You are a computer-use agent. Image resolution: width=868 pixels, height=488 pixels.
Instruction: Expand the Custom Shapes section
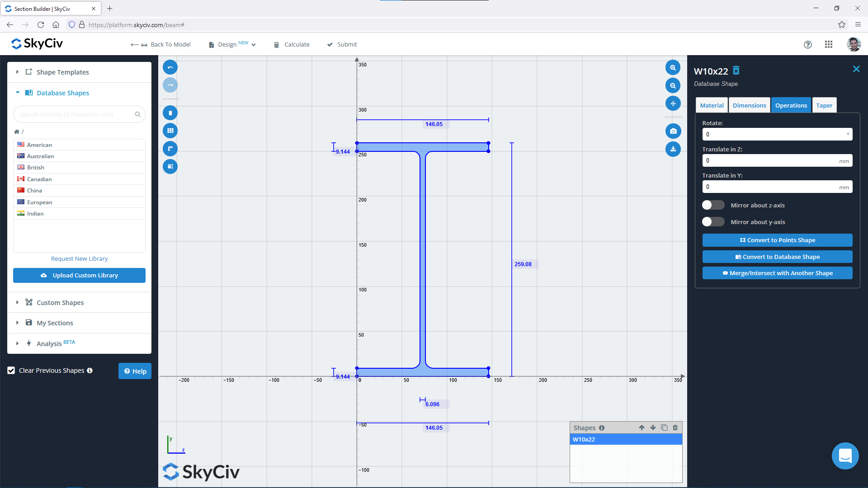17,302
